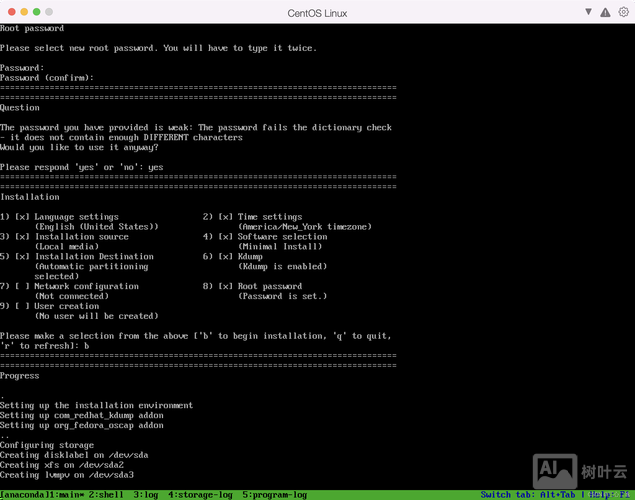Click the green fullscreen window button
The width and height of the screenshot is (635, 500).
[36, 12]
